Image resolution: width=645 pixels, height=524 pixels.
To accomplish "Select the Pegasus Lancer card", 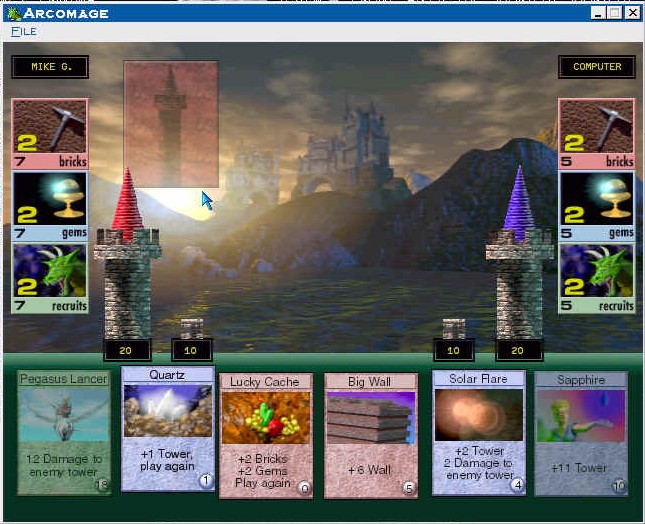I will (64, 432).
